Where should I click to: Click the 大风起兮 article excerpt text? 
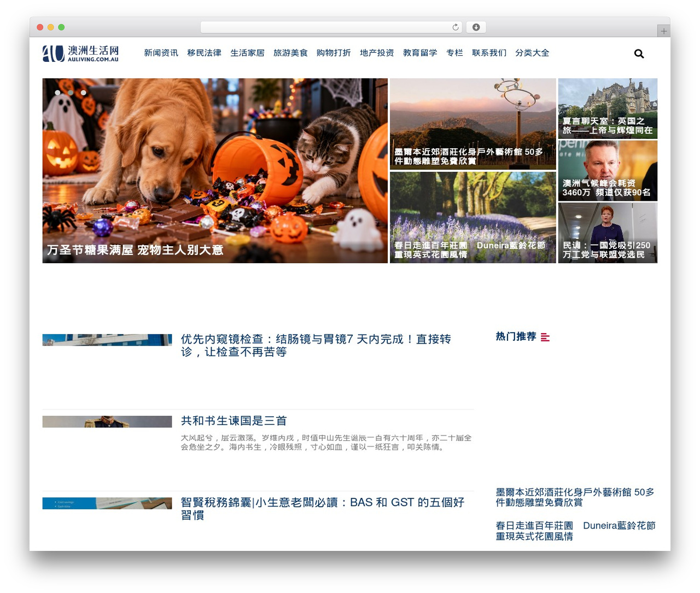(x=326, y=443)
